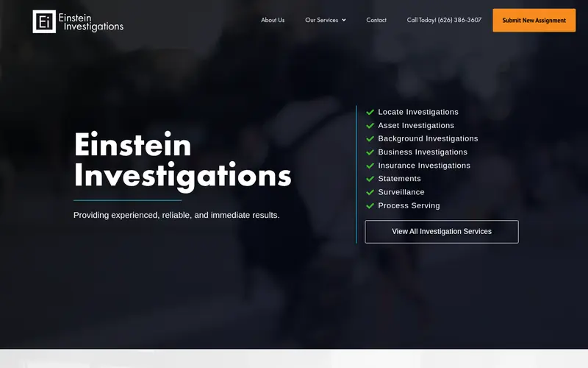Select the Insurance Investigations list item
Screen dimensions: 588x368
(424, 166)
